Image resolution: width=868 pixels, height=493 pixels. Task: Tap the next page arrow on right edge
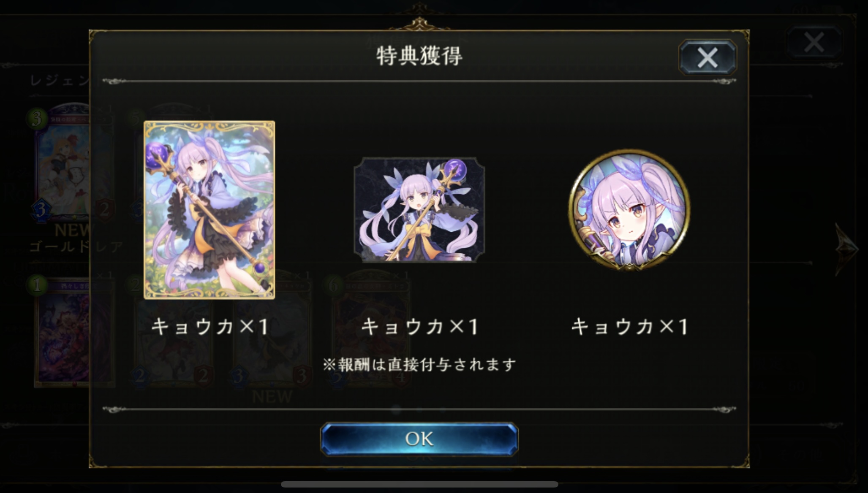coord(846,249)
